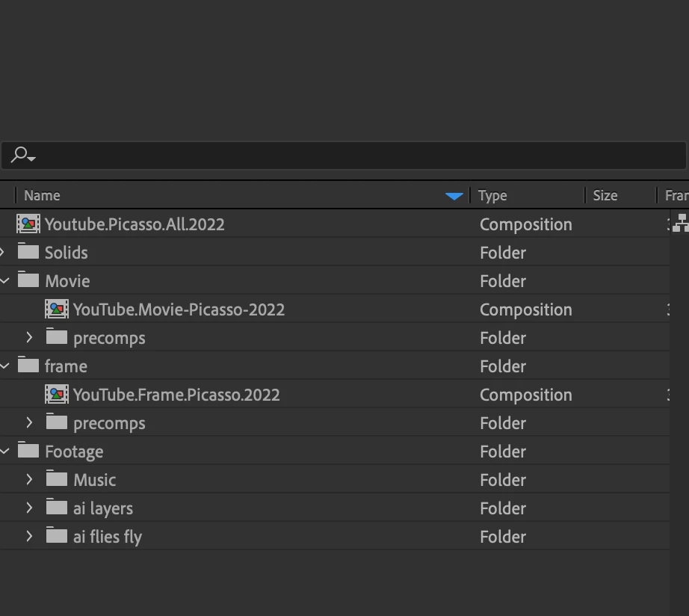
Task: Click into the project search field
Action: [x=344, y=155]
